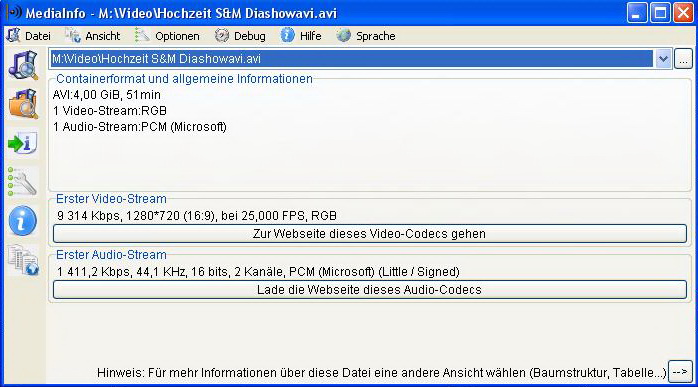Click the open file icon in sidebar
698x387 pixels.
click(x=23, y=65)
